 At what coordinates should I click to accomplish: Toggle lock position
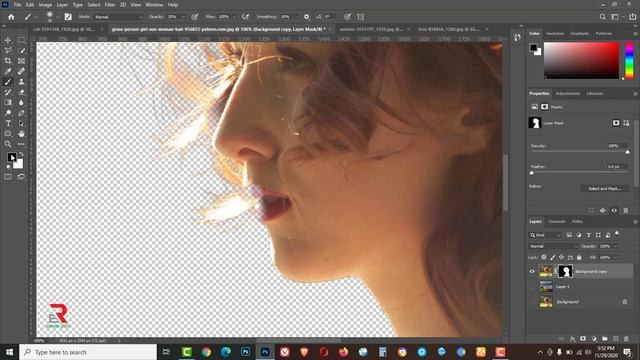(x=562, y=257)
